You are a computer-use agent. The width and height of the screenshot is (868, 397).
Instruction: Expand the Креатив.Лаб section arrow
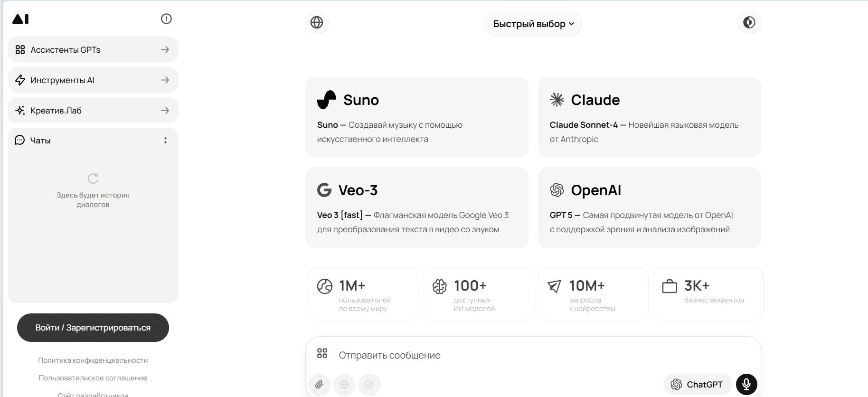coord(165,111)
